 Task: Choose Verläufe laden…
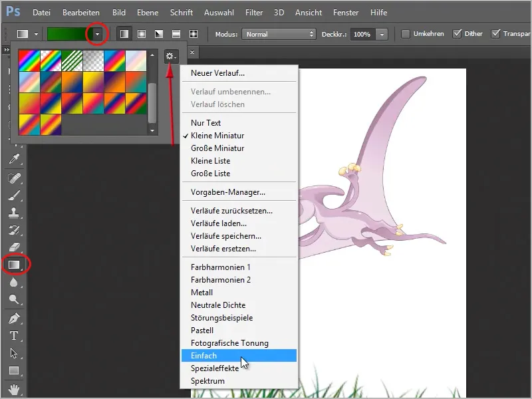[239, 223]
